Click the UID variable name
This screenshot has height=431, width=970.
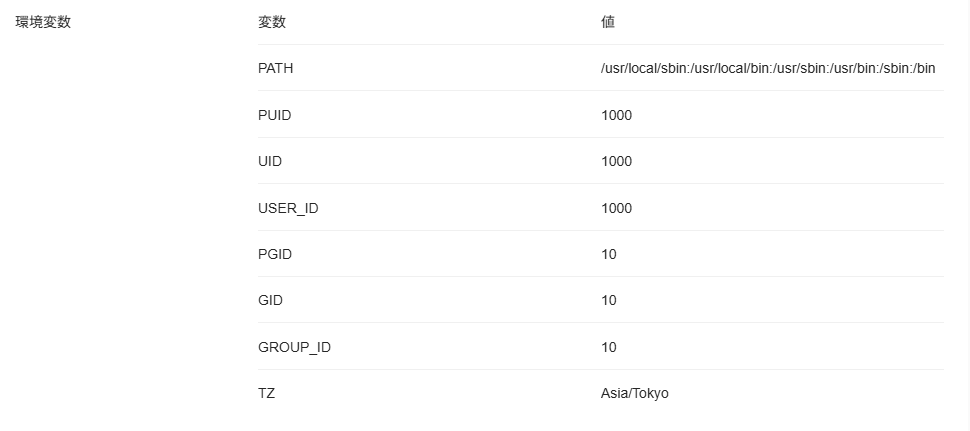(x=270, y=161)
